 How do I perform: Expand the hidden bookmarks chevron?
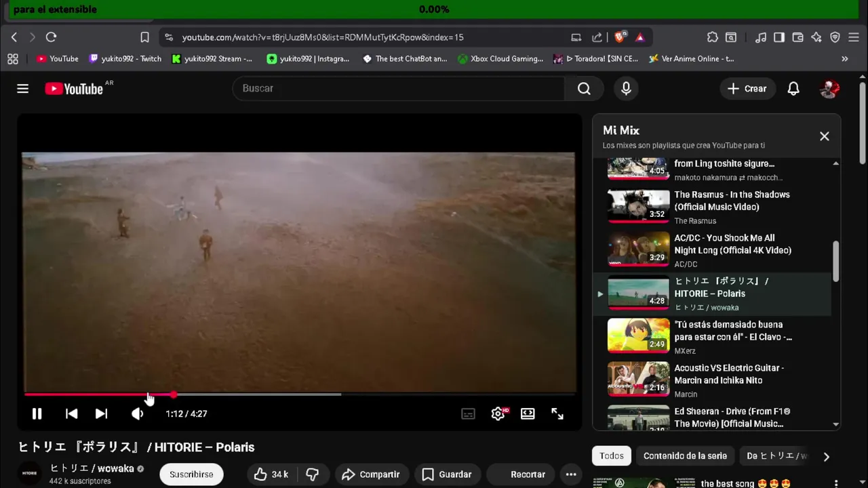pyautogui.click(x=845, y=59)
